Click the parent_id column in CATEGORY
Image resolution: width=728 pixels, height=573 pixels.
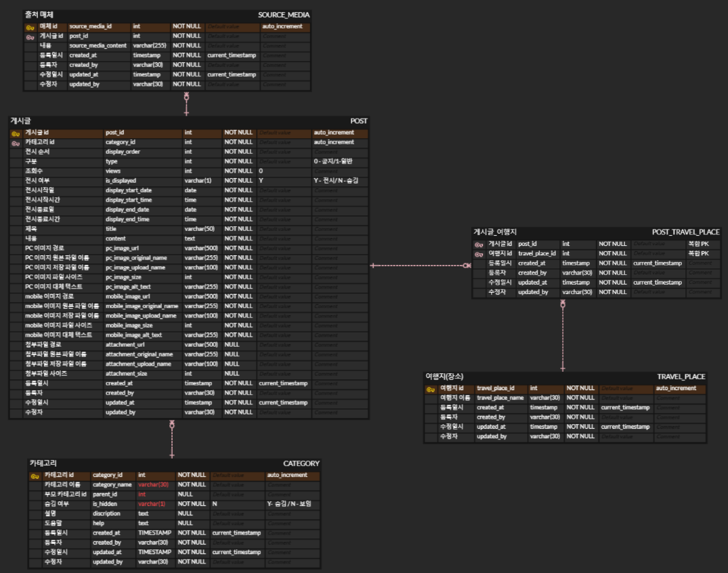tap(105, 494)
